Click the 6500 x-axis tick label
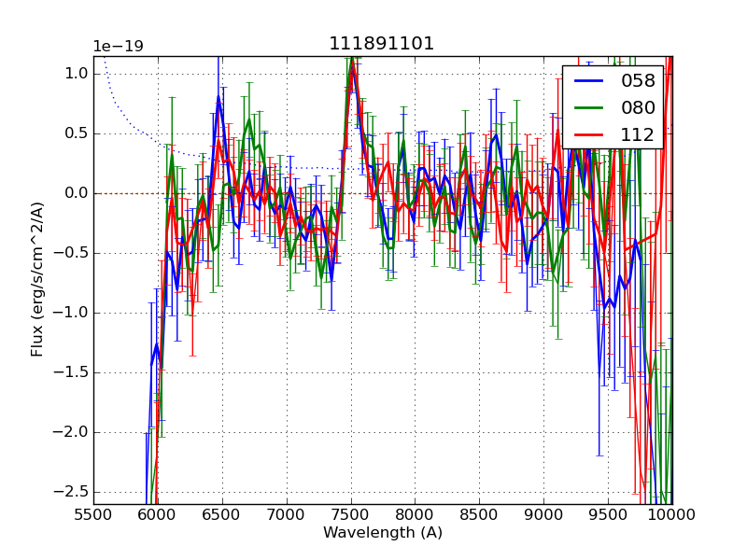Screen dimensions: 747x560 (x=222, y=514)
